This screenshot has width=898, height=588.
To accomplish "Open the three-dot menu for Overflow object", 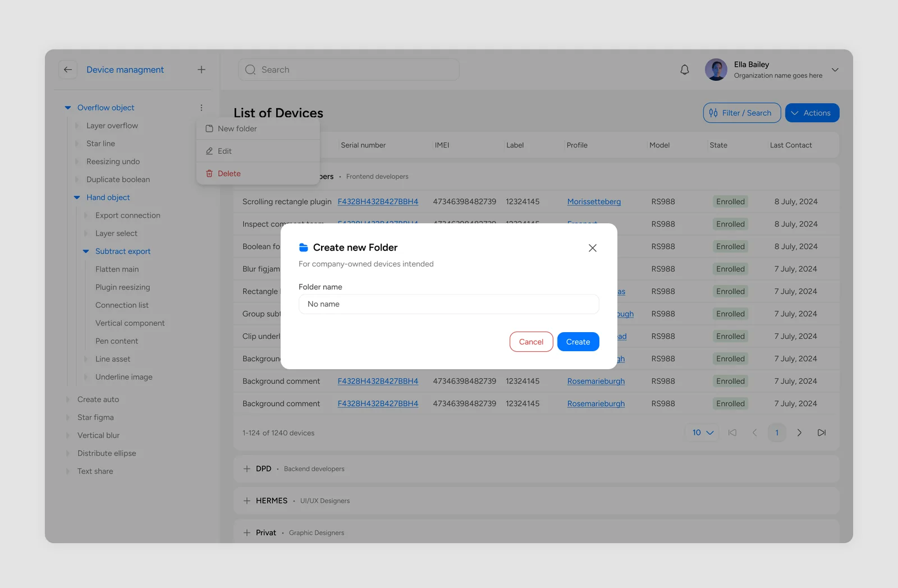I will pos(201,108).
